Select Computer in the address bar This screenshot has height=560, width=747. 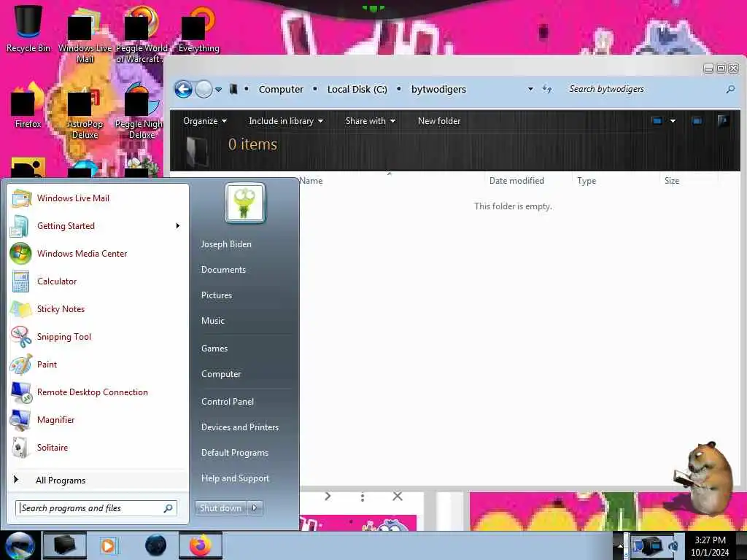click(281, 89)
